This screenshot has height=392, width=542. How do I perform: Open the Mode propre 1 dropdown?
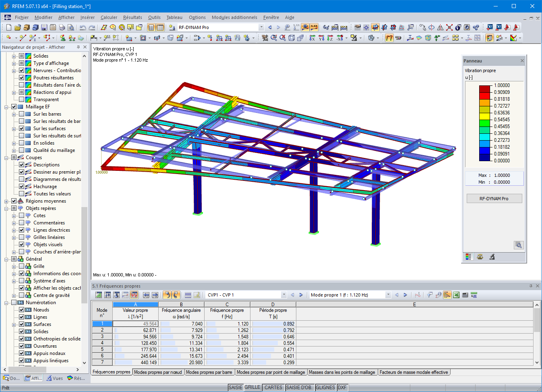[388, 295]
